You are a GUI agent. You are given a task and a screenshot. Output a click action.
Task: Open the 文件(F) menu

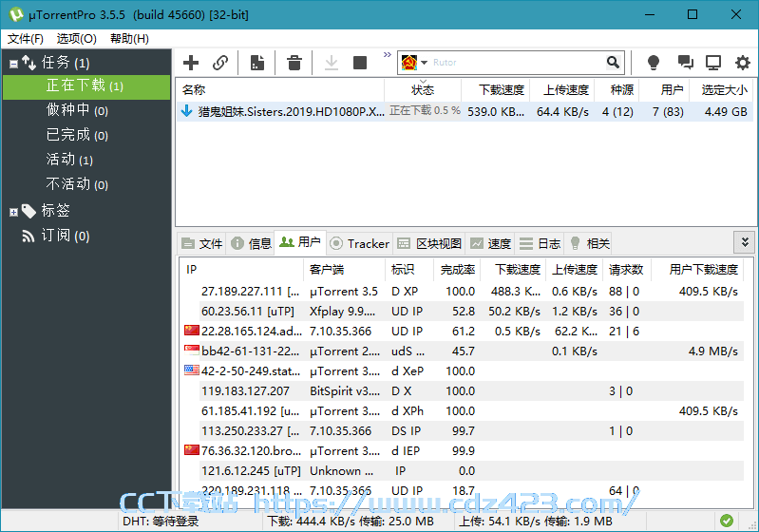25,39
